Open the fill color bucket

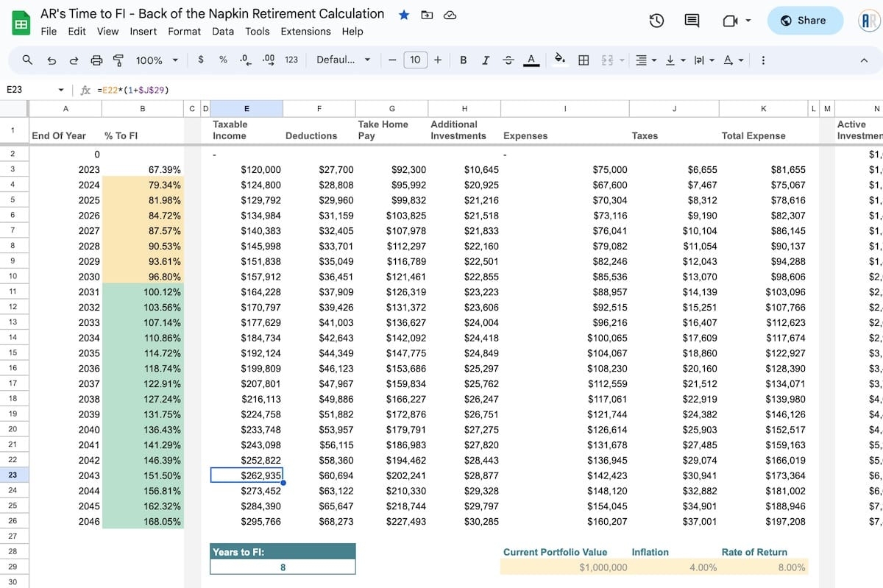[559, 60]
